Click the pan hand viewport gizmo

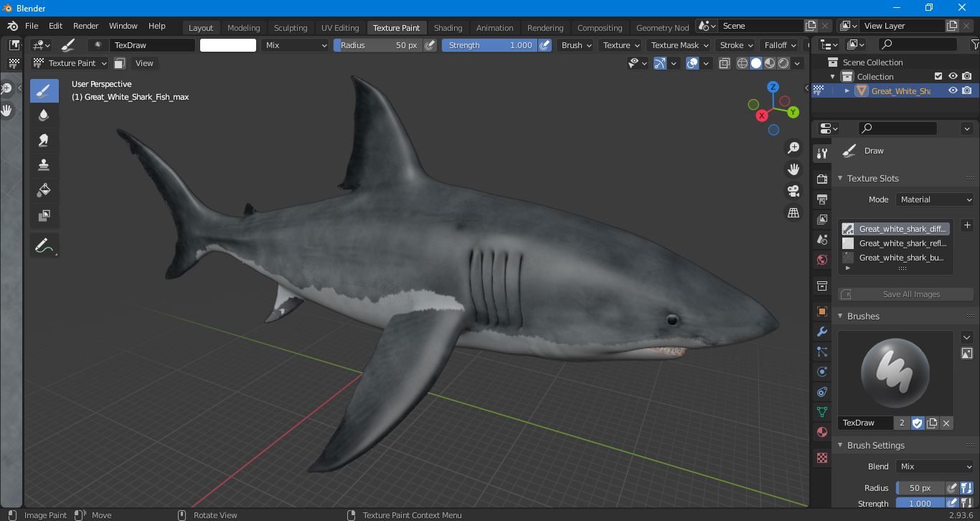click(x=793, y=169)
